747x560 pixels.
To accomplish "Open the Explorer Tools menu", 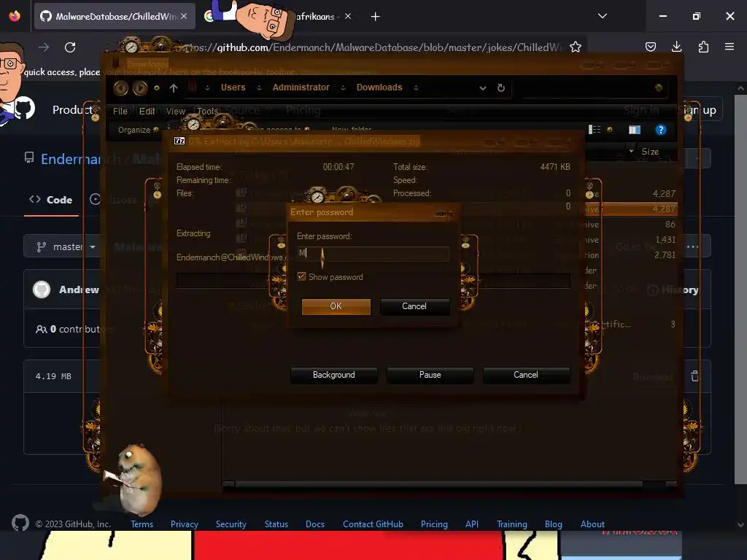I will [207, 111].
